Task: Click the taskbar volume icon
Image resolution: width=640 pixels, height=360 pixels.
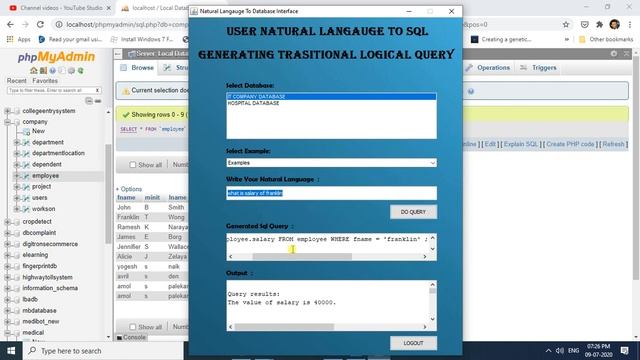Action: (x=560, y=351)
